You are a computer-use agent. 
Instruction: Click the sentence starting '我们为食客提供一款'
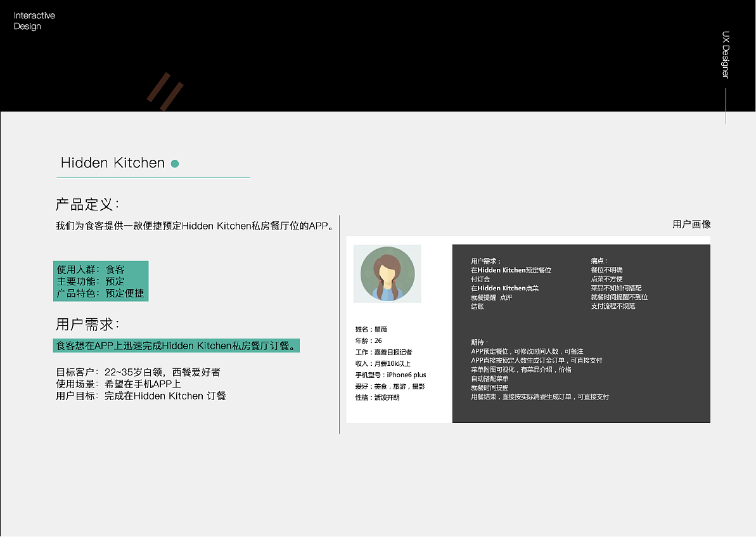195,225
